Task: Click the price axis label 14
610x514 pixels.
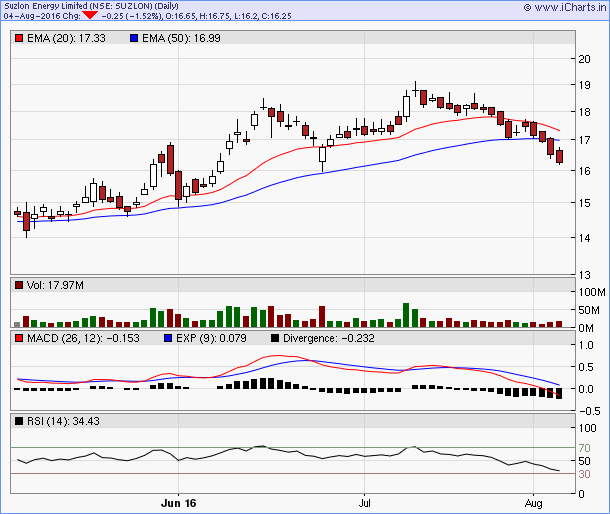Action: click(584, 238)
